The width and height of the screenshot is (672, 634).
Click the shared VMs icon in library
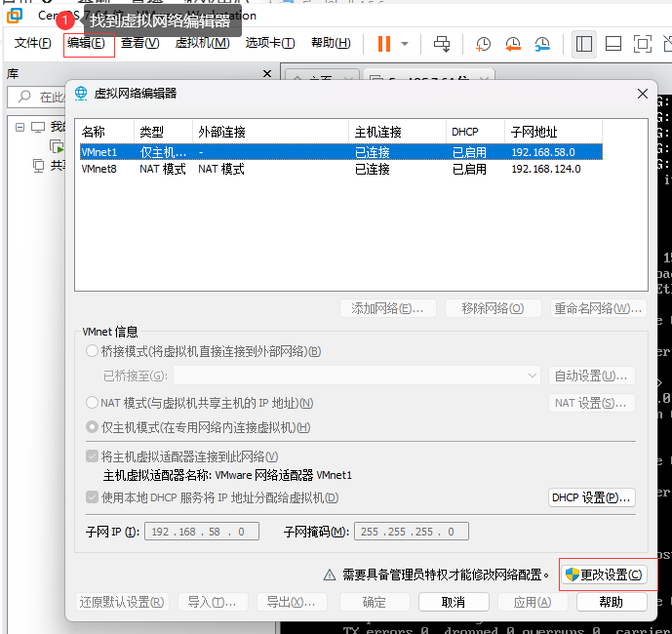(39, 166)
